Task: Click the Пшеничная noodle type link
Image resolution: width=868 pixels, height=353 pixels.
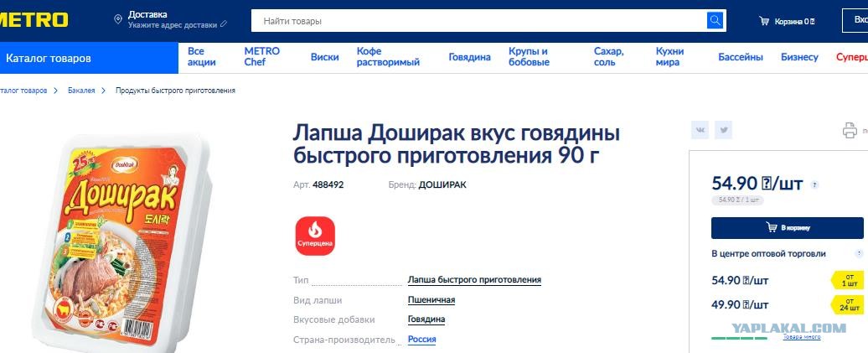Action: pyautogui.click(x=431, y=300)
